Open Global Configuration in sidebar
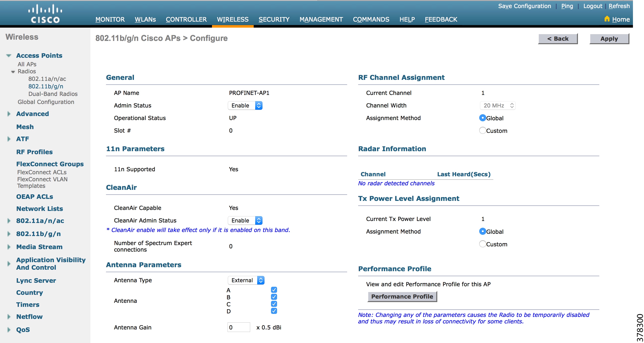 coord(46,102)
